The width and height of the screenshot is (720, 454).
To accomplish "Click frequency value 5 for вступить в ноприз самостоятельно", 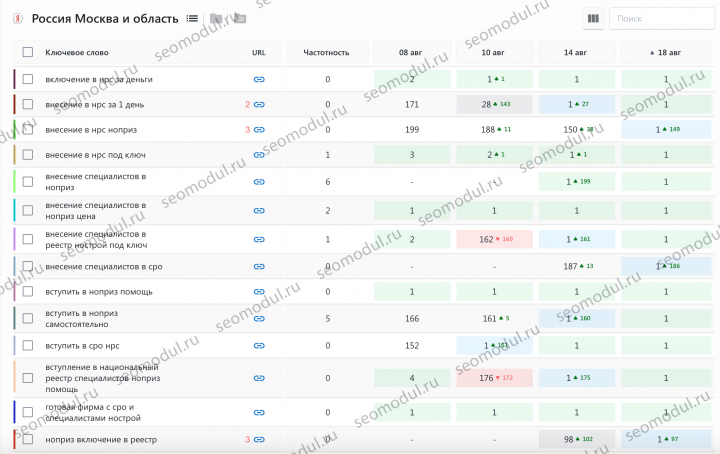I will pos(327,319).
